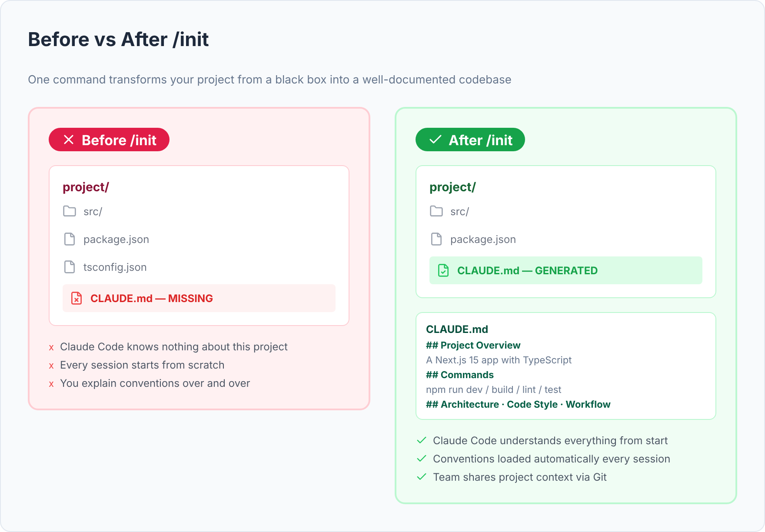Click the package.json file icon in Before panel
The height and width of the screenshot is (532, 765).
70,239
